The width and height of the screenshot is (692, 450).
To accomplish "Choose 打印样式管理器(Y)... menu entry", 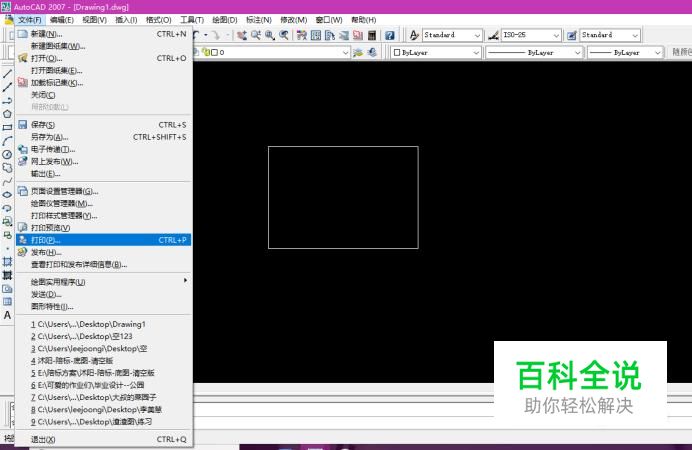I will point(104,216).
